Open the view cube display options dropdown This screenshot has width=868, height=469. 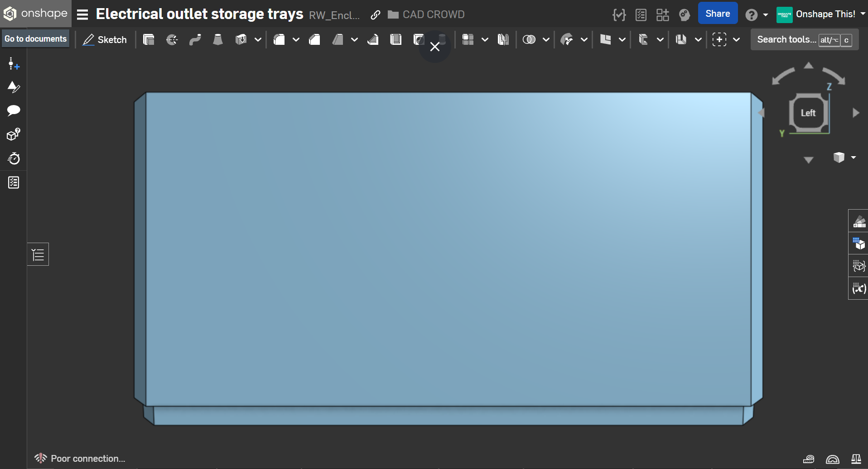[x=844, y=158]
